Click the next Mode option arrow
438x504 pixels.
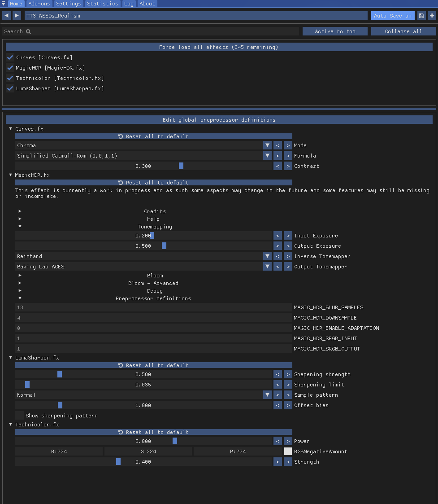[288, 145]
